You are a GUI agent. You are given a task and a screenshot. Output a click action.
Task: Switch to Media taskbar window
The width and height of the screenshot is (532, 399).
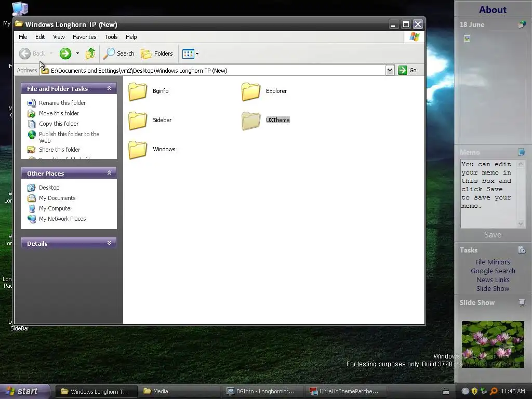pos(179,391)
